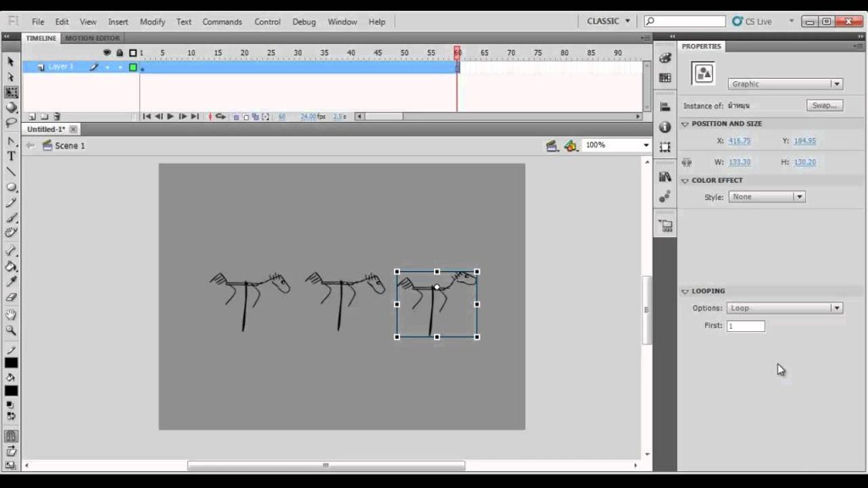Screen dimensions: 868x488
Task: Toggle Edit Multiple Frames button
Action: tap(255, 117)
